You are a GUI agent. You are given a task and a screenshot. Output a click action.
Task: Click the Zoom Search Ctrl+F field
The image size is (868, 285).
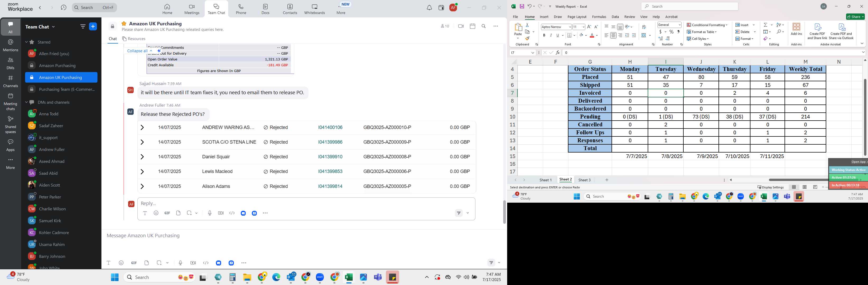point(94,7)
